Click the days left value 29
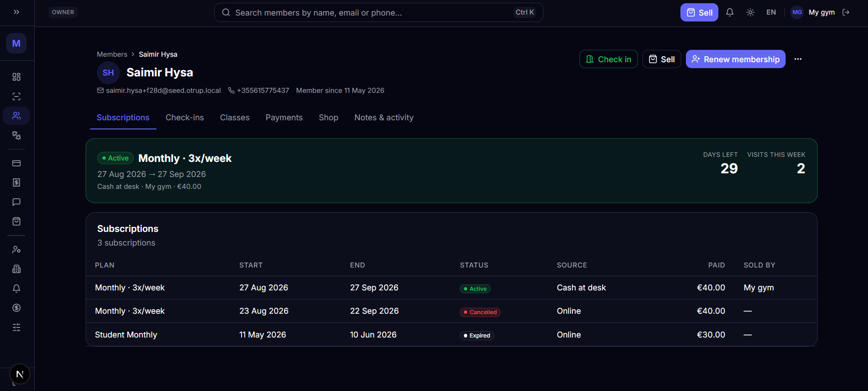Viewport: 868px width, 391px height. click(729, 169)
